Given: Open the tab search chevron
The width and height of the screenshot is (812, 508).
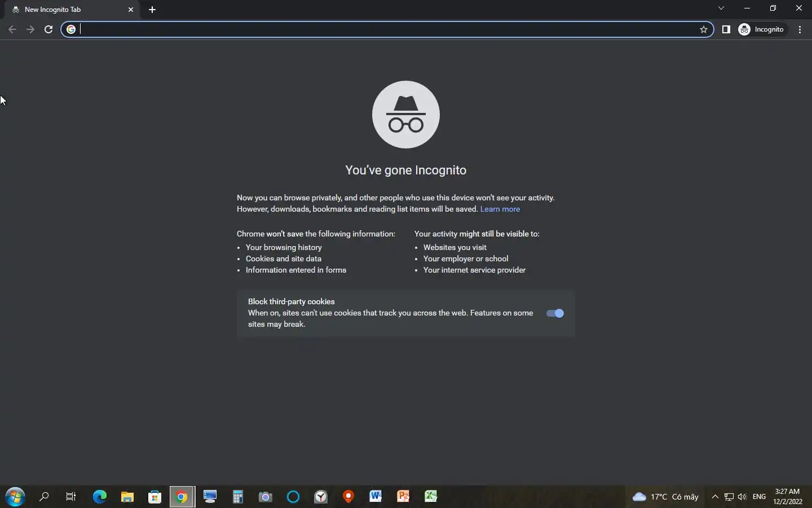Looking at the screenshot, I should [x=721, y=8].
